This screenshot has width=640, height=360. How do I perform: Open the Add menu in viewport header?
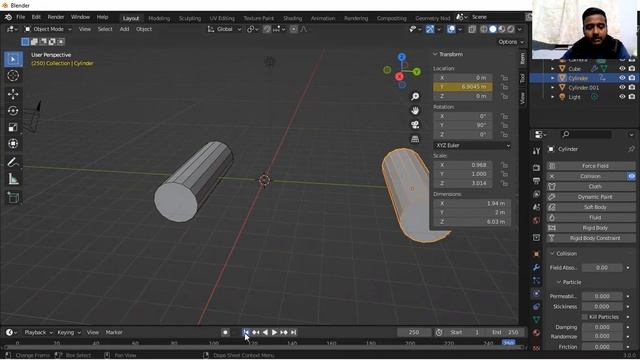pos(124,29)
